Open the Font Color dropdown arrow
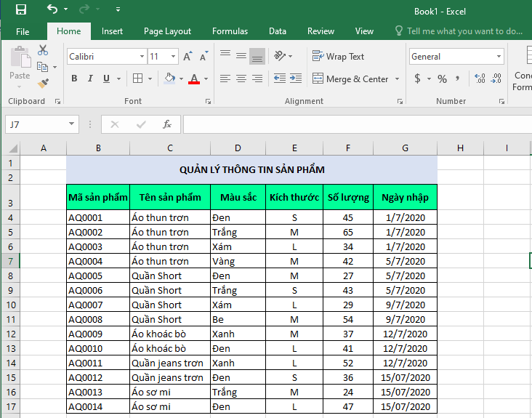532x418 pixels. point(206,79)
